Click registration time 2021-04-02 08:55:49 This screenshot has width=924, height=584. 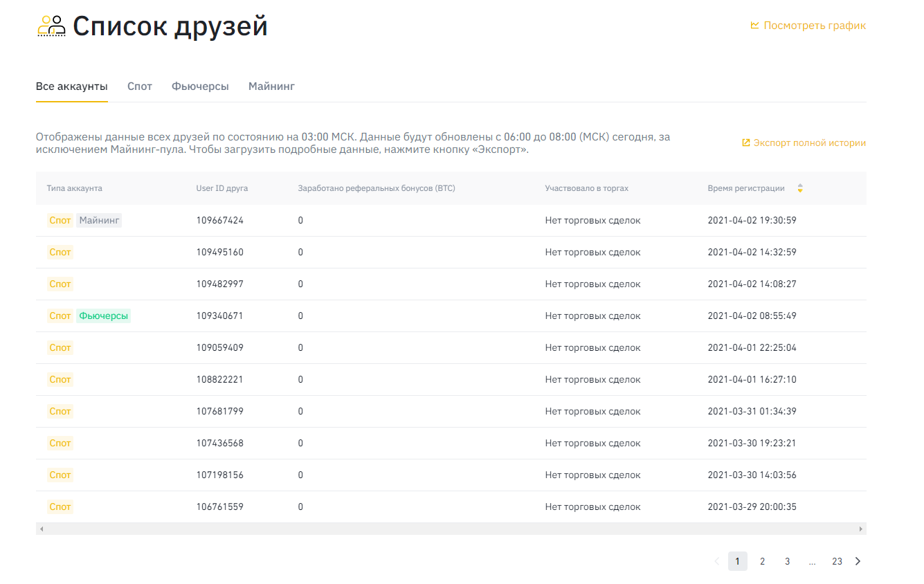pyautogui.click(x=752, y=316)
